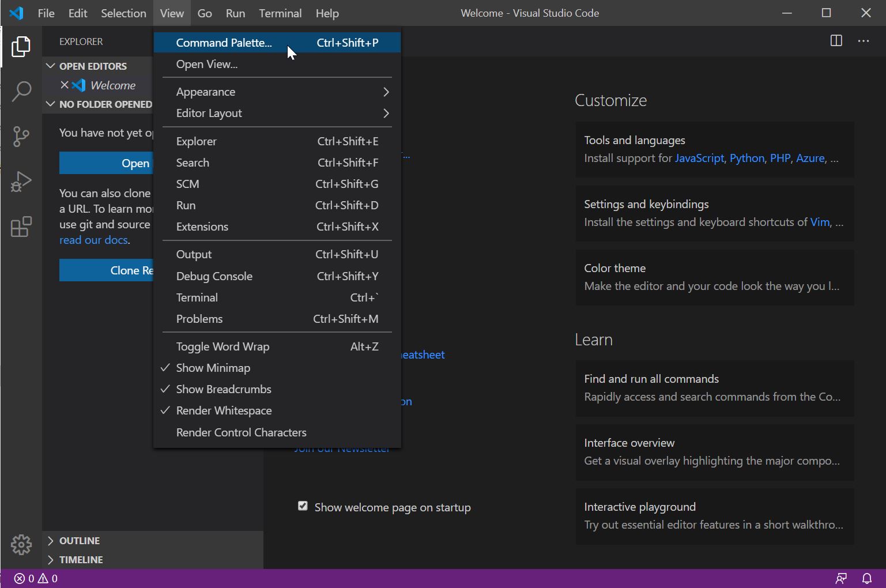
Task: Open the Explorer activity bar icon
Action: pyautogui.click(x=21, y=47)
